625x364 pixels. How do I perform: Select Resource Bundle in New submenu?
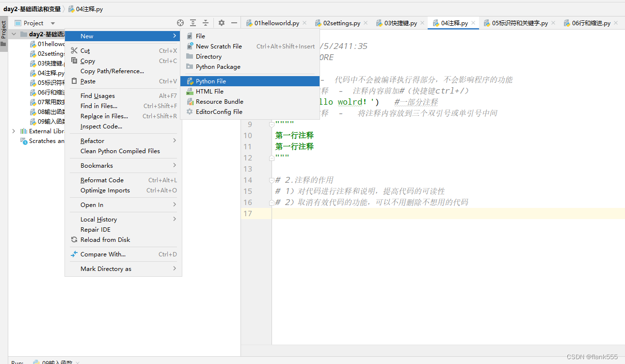coord(250,101)
